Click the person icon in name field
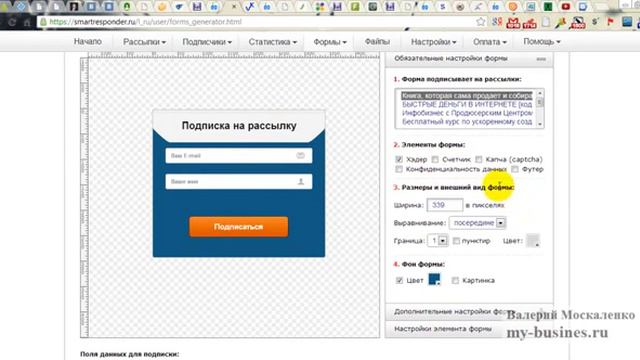The height and width of the screenshot is (360, 640). tap(301, 182)
